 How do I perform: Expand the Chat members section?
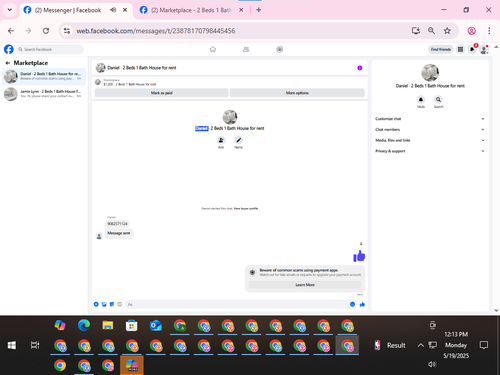click(x=430, y=129)
